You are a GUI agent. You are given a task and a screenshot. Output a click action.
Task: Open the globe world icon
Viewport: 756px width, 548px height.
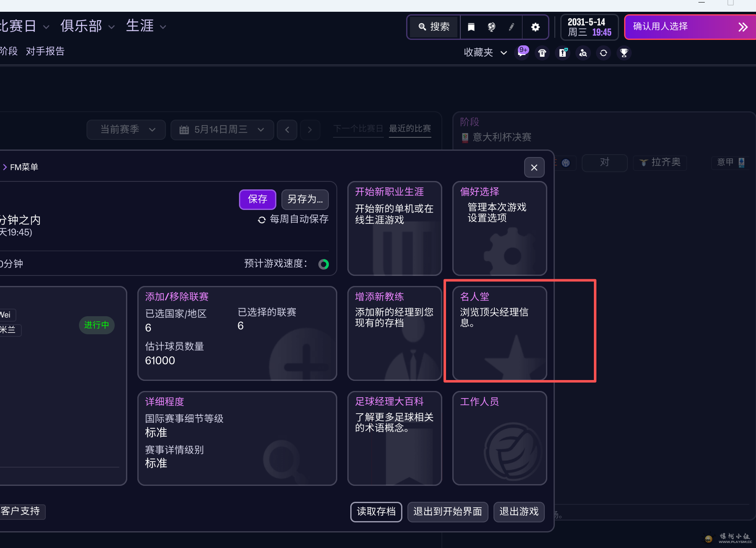[491, 27]
